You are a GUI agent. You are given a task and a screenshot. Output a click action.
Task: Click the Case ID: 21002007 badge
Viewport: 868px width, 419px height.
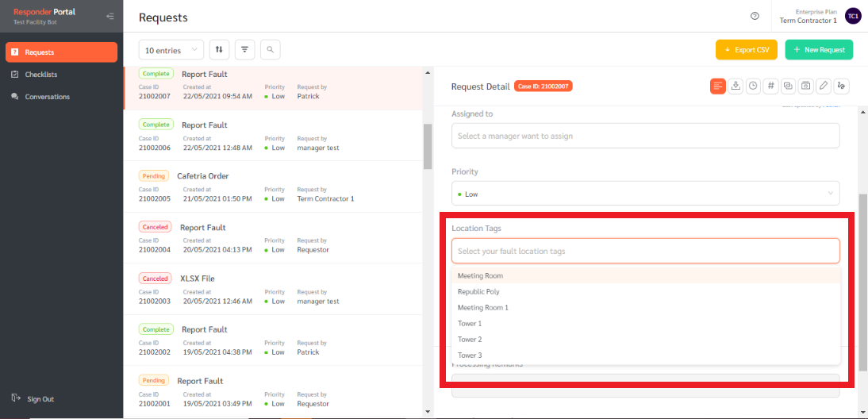pyautogui.click(x=543, y=86)
